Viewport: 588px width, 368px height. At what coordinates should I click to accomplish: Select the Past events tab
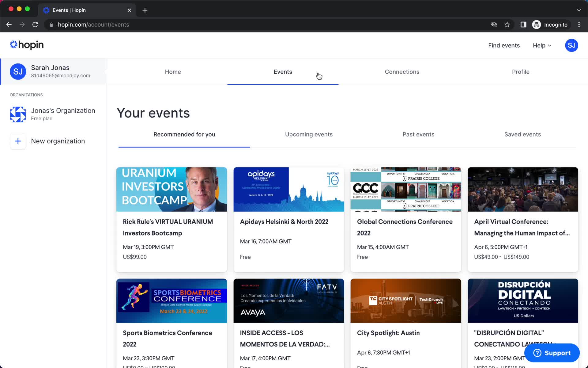point(418,134)
